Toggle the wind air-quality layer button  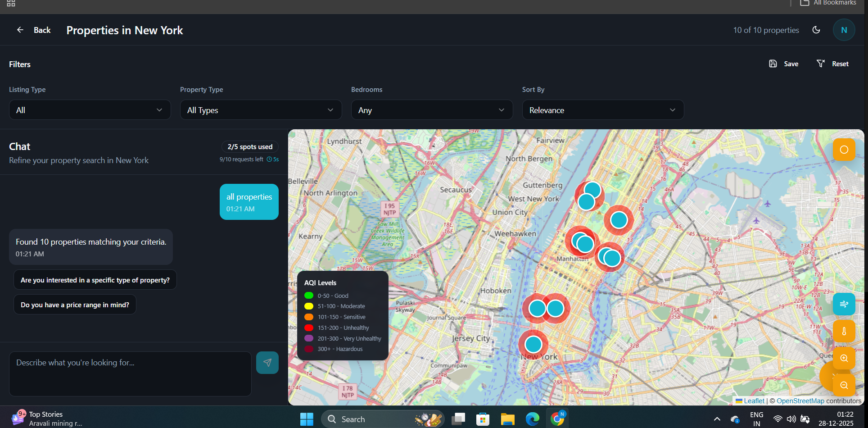(844, 304)
